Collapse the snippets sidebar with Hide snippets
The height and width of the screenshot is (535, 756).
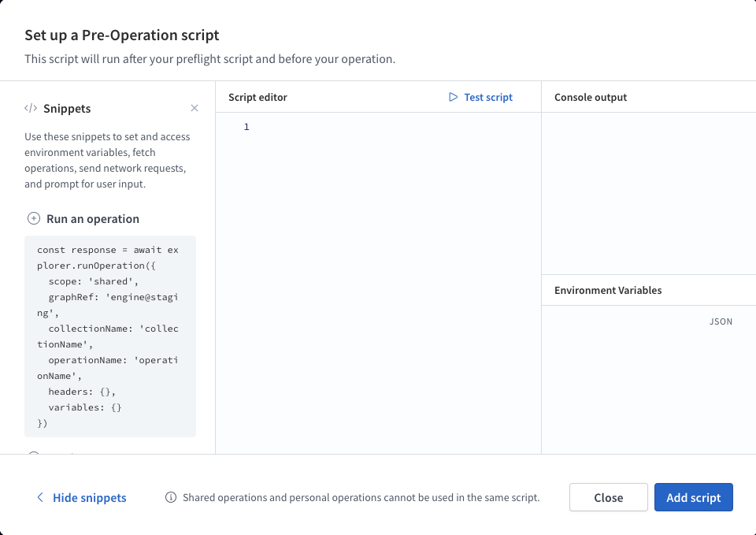point(88,497)
